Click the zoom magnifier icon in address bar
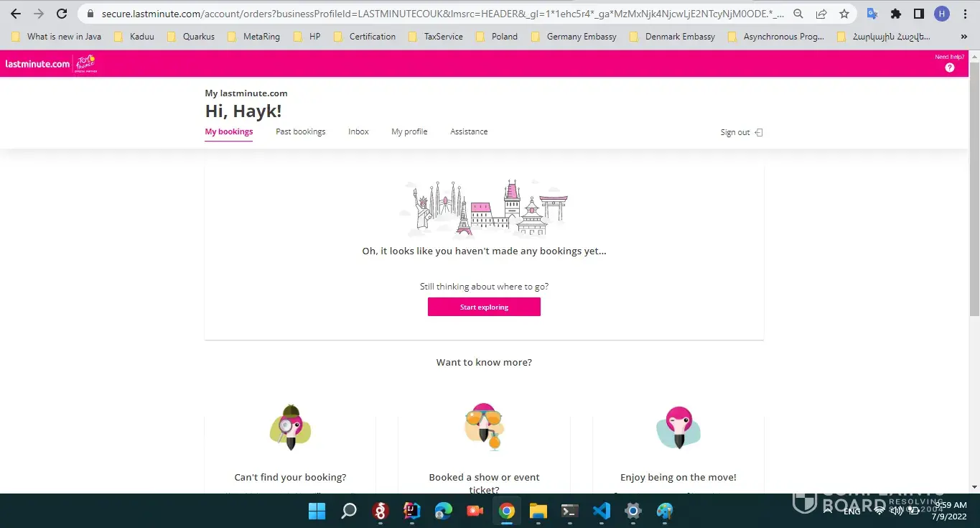 [798, 14]
